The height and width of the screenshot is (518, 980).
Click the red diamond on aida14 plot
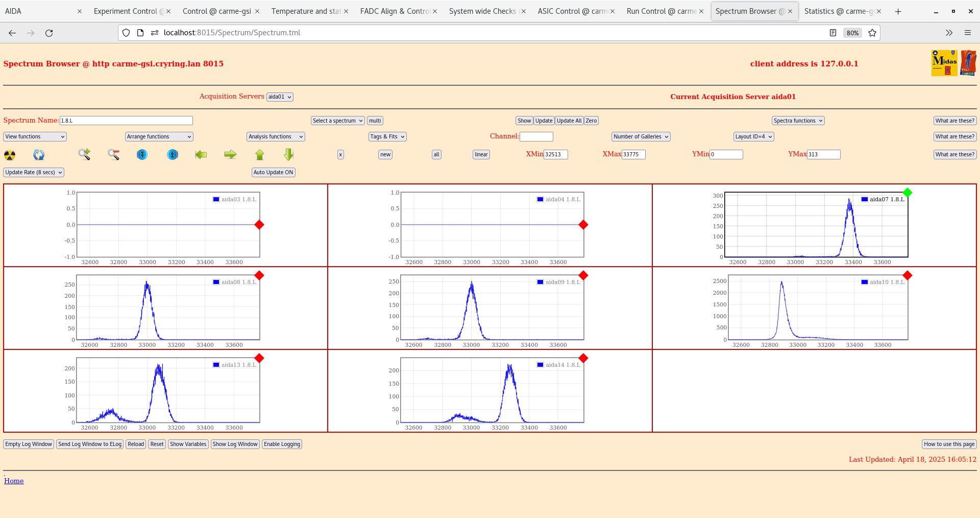point(583,358)
